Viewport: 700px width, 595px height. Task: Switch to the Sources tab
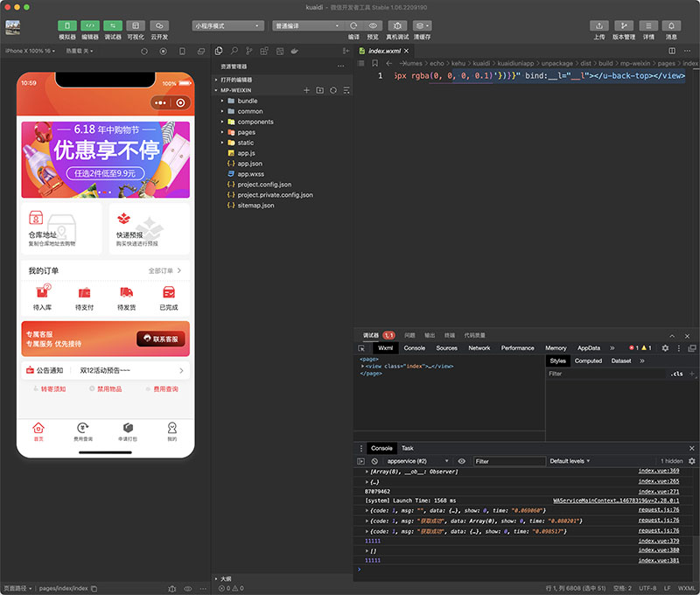pyautogui.click(x=446, y=347)
